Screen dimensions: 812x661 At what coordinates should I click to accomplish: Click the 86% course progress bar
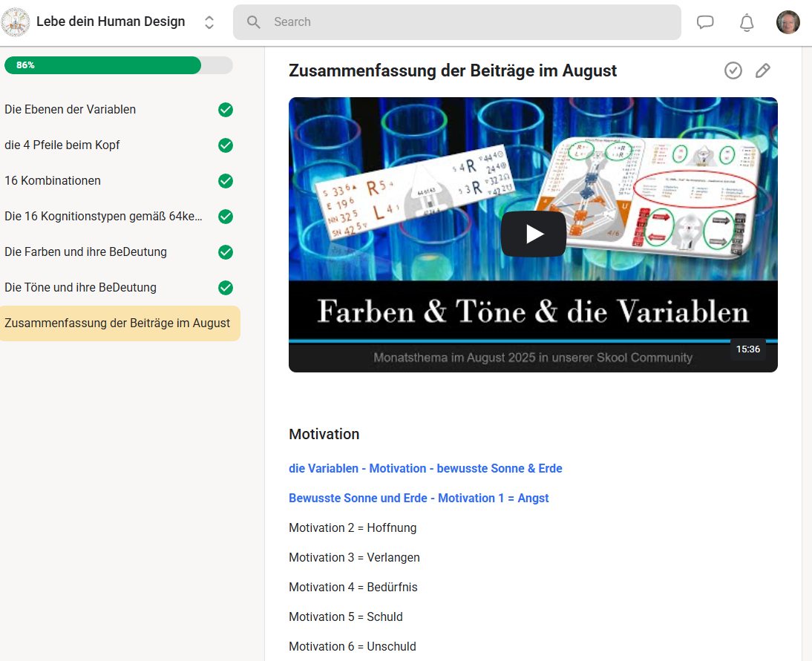pyautogui.click(x=119, y=65)
